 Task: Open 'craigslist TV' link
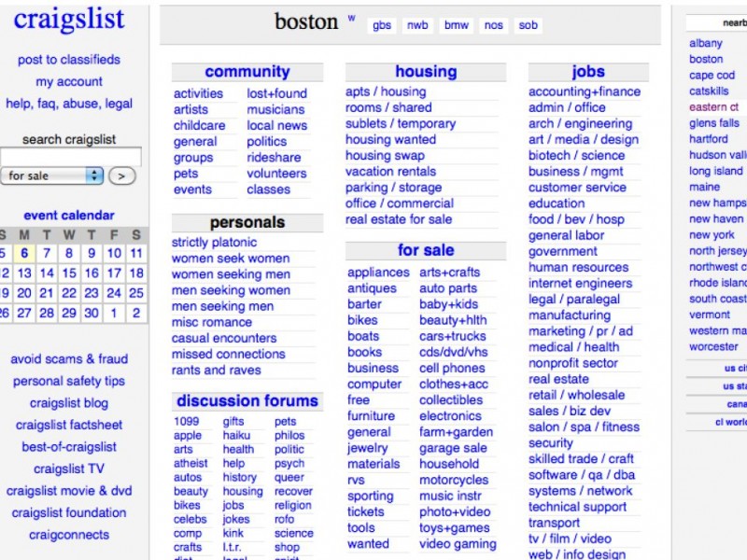[69, 469]
